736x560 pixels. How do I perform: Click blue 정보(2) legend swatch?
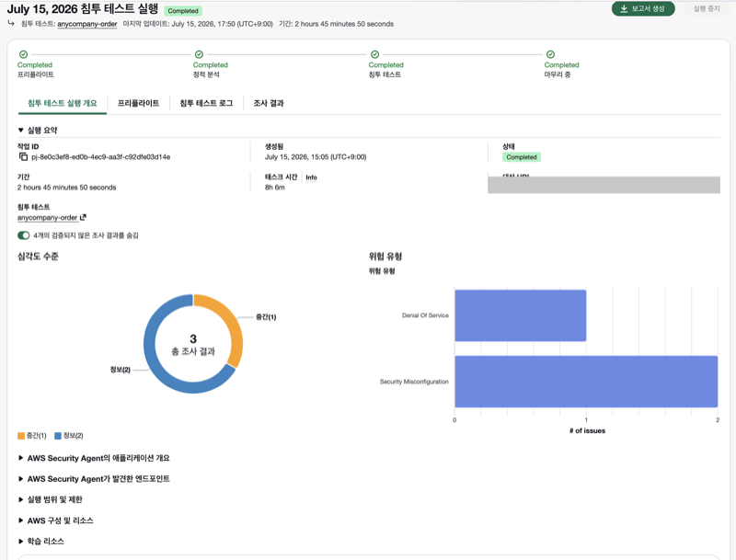(58, 436)
